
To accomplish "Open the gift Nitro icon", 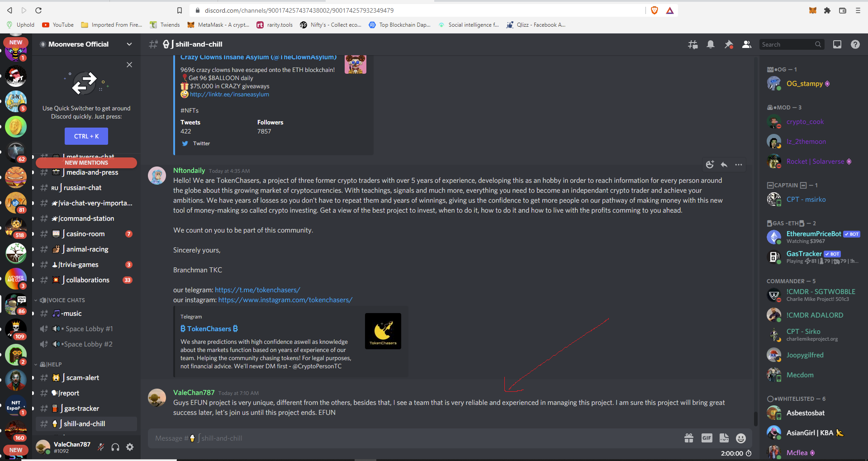I will coord(689,438).
